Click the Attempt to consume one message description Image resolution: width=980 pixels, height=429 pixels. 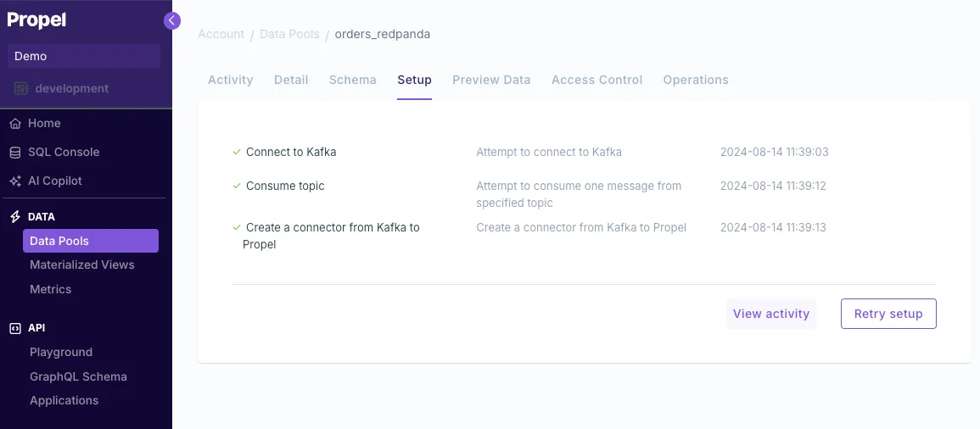pos(579,194)
